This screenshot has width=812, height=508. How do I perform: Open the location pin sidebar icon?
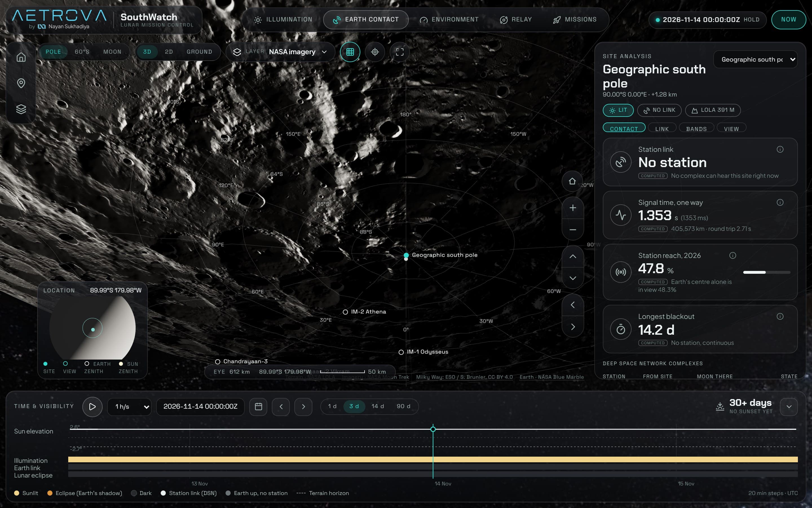[21, 83]
